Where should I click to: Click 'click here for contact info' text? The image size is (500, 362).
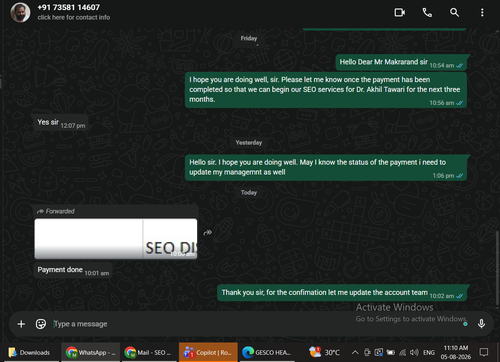[74, 17]
